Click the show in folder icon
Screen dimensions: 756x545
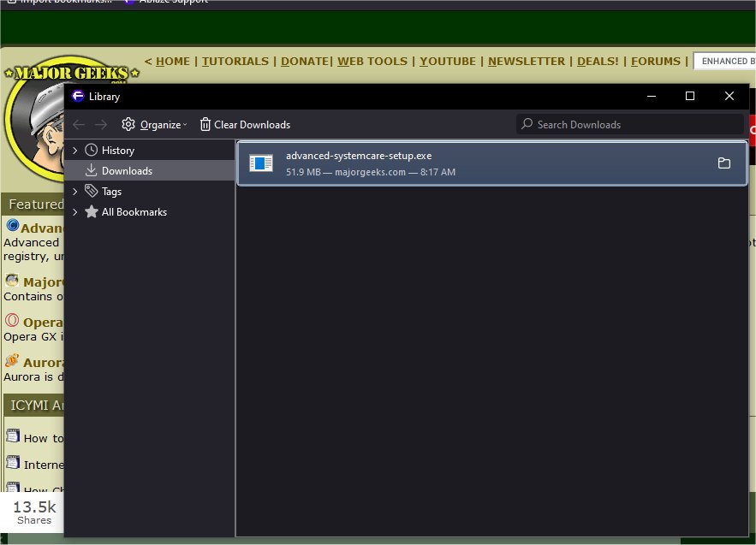tap(723, 163)
